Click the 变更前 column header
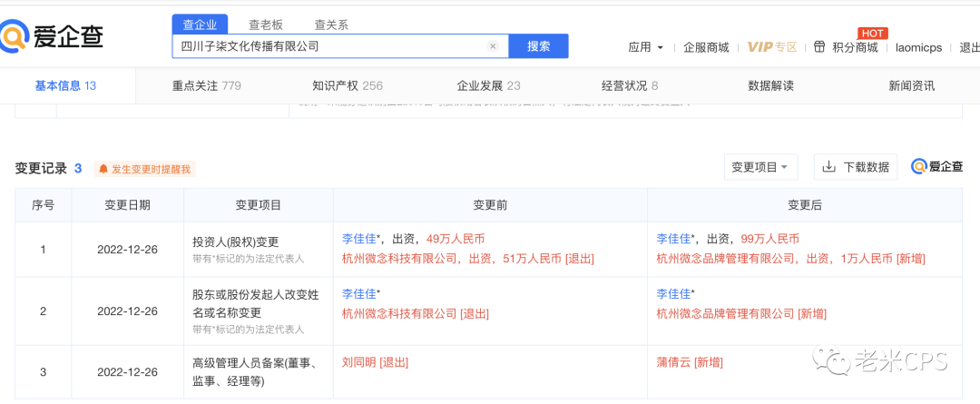This screenshot has width=980, height=404. click(490, 205)
